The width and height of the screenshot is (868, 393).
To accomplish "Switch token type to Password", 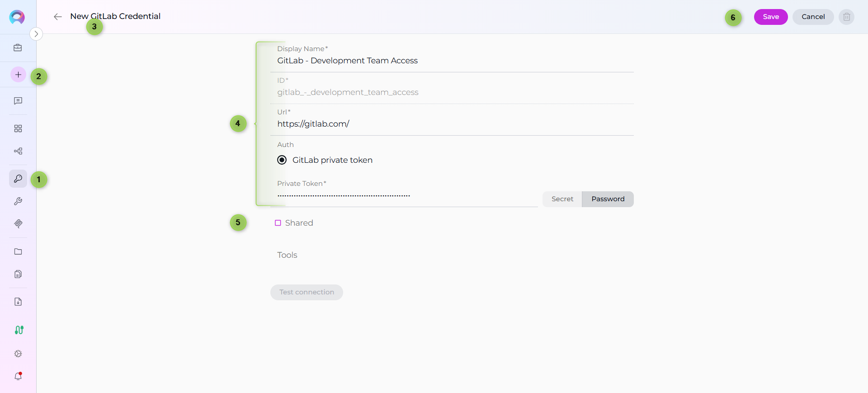I will coord(608,199).
